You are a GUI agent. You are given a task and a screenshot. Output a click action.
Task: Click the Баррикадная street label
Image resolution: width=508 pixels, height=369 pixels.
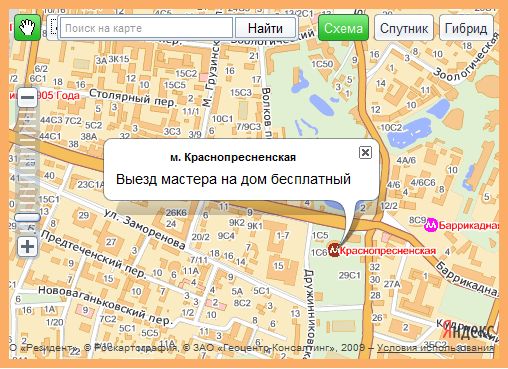click(467, 279)
